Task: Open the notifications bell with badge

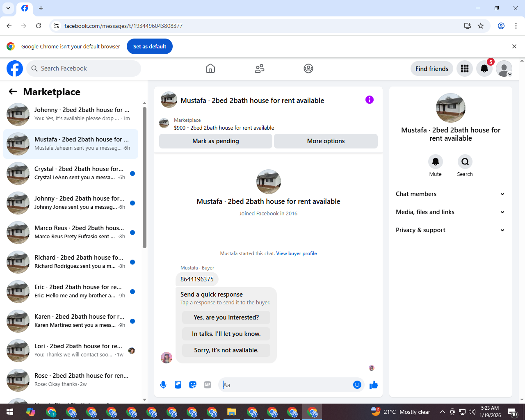Action: click(484, 68)
